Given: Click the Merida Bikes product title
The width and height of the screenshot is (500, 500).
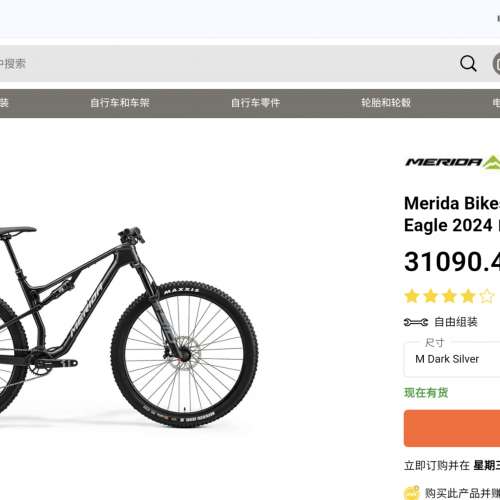Looking at the screenshot, I should coord(452,214).
